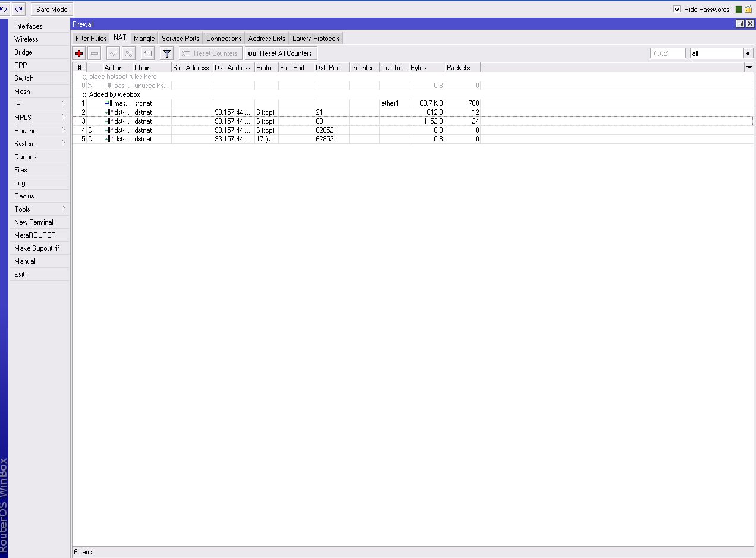Open the Switch menu item
Screen dimensions: 756x558
[x=39, y=78]
